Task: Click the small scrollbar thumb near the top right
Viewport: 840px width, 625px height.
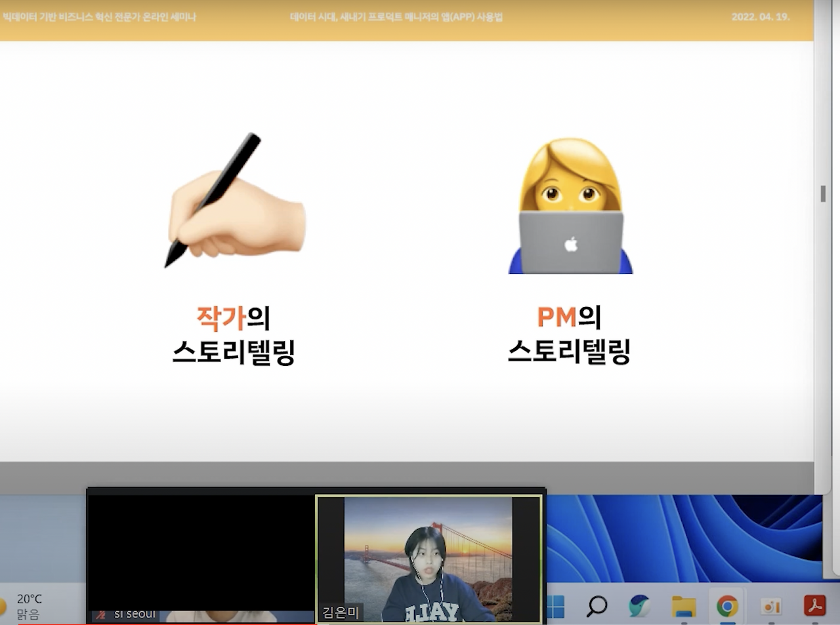Action: (823, 195)
